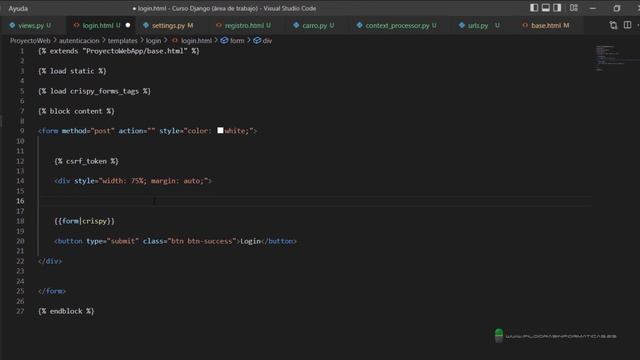The width and height of the screenshot is (640, 360).
Task: Click the open changes compare icon
Action: point(613,25)
